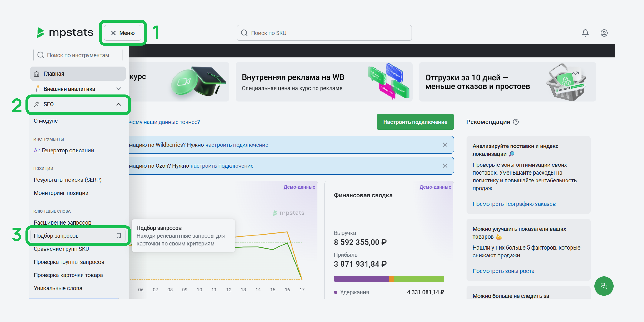Screen dimensions: 644x322
Task: Click chart date label 10
Action: [x=199, y=290]
